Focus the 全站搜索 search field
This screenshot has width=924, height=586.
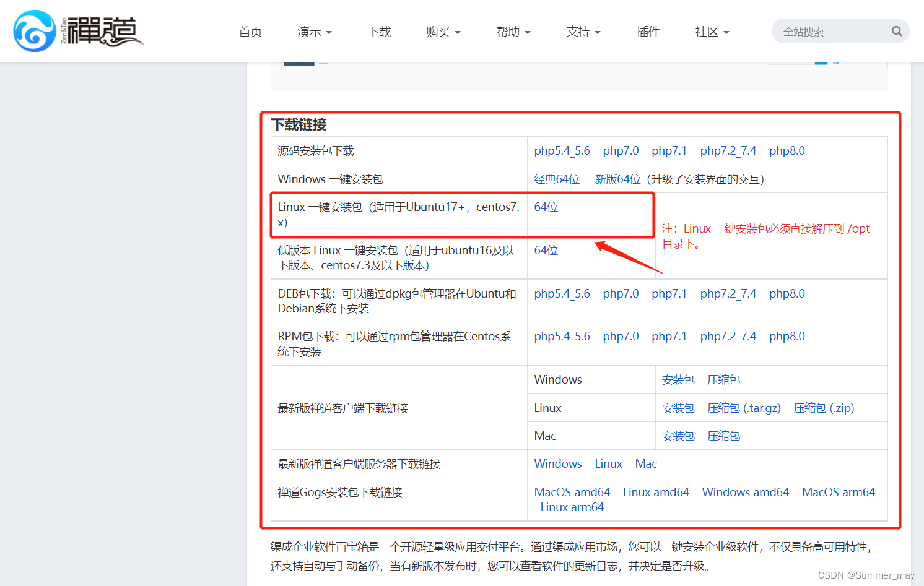(x=840, y=31)
